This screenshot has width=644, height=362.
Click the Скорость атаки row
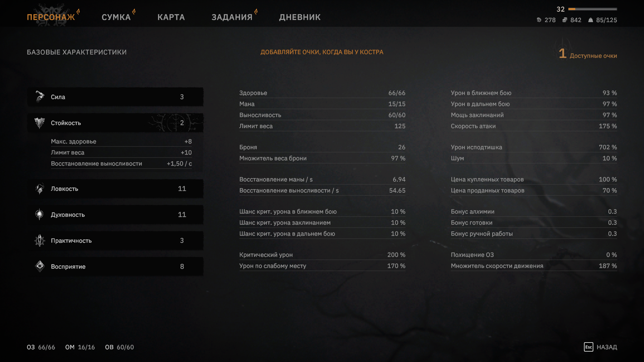click(534, 126)
